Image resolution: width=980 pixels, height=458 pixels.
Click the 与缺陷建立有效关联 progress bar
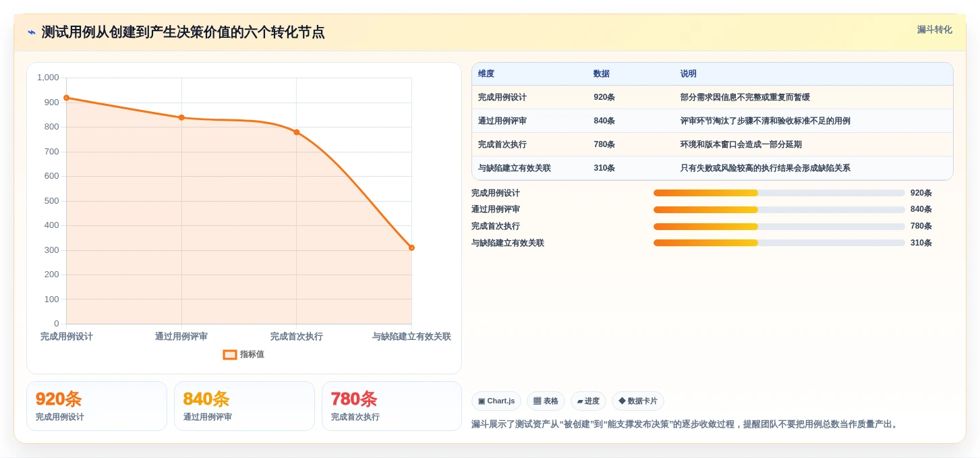click(779, 243)
